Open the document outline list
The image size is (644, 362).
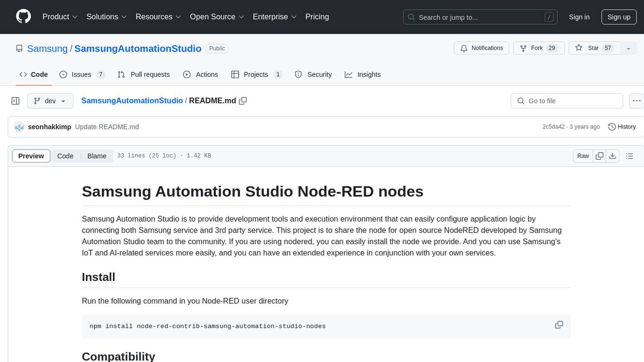629,156
